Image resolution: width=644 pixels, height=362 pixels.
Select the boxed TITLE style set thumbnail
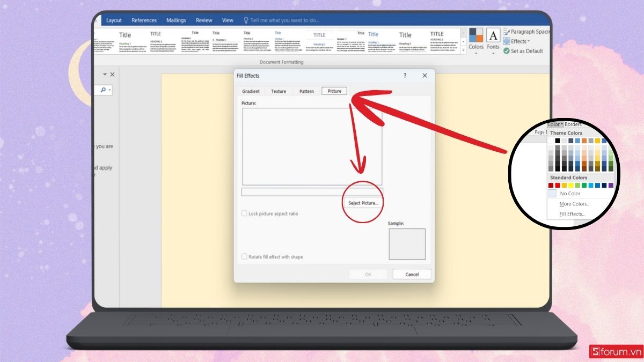click(x=319, y=42)
